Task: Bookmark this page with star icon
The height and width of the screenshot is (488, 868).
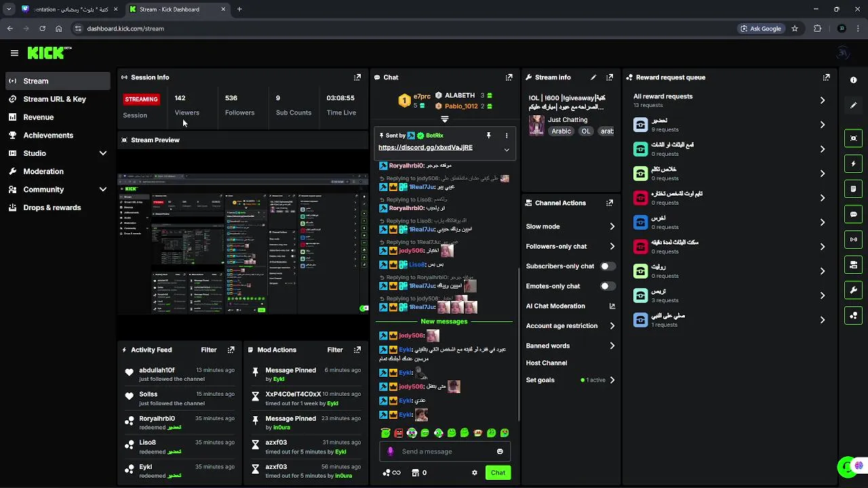Action: [795, 28]
